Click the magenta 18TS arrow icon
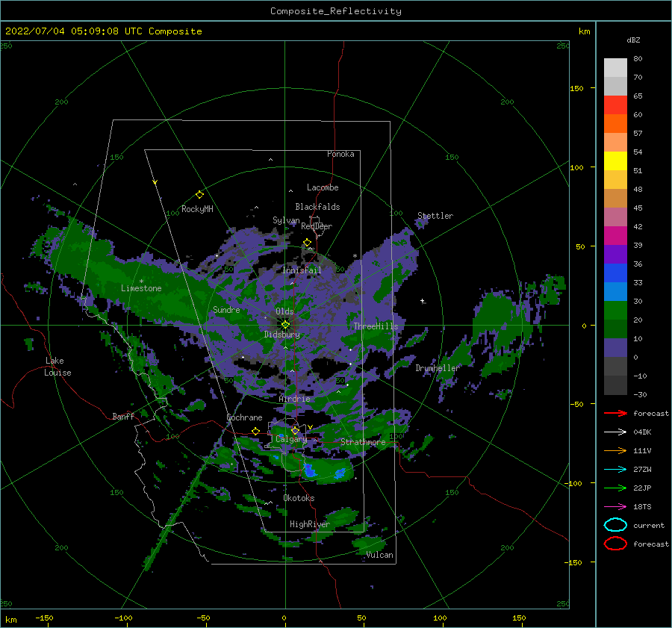Image resolution: width=672 pixels, height=628 pixels. click(615, 507)
